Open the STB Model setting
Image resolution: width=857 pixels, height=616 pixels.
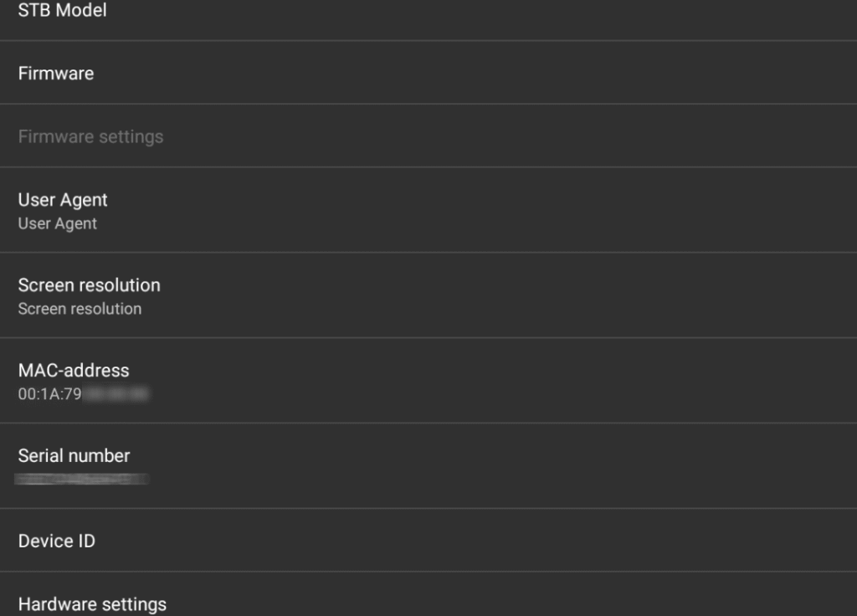tap(63, 11)
